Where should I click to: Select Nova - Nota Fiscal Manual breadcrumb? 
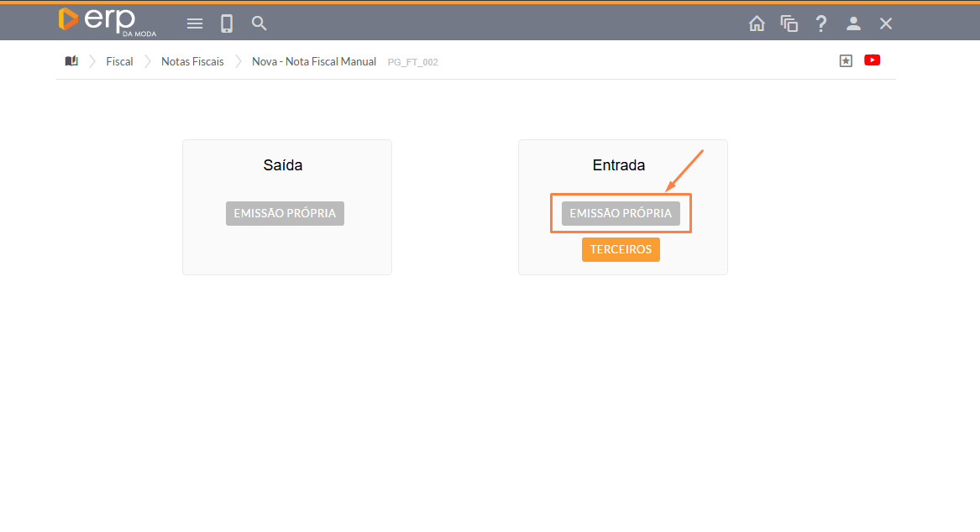(314, 61)
